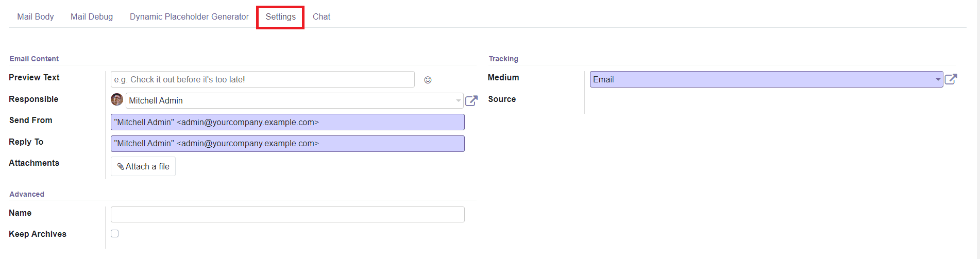Click the Name input field
Image resolution: width=980 pixels, height=259 pixels.
tap(288, 214)
